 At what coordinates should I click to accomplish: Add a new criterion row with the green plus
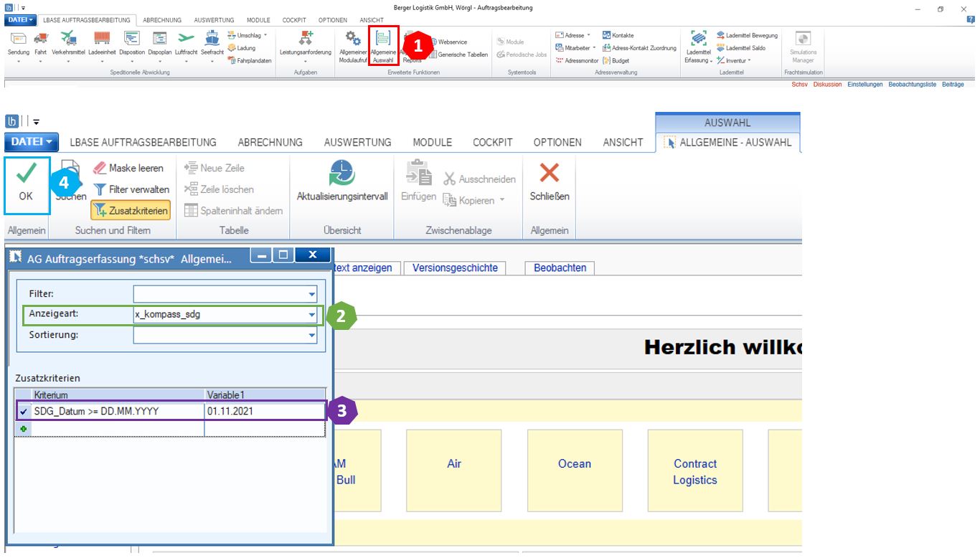tap(24, 428)
